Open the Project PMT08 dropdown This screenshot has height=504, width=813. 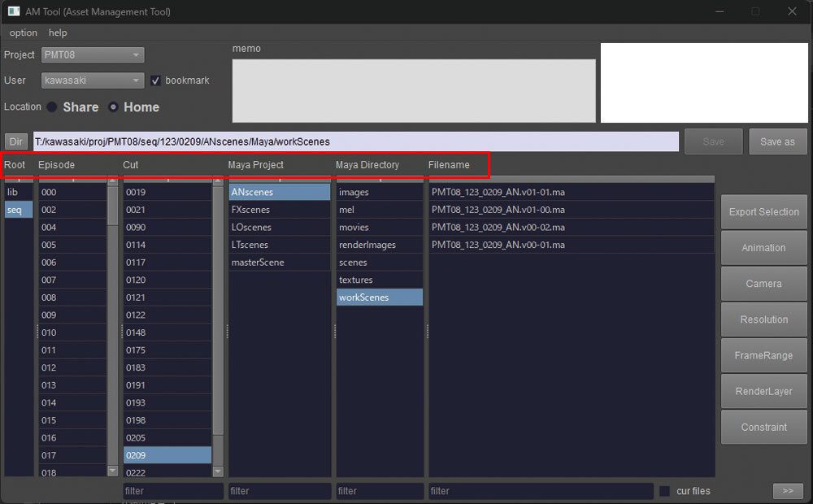[93, 55]
